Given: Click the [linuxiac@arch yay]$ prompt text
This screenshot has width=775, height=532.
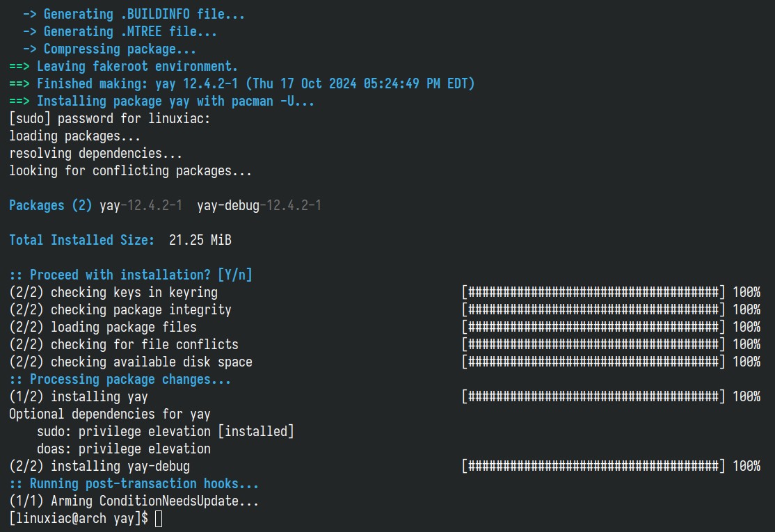Looking at the screenshot, I should pos(79,519).
